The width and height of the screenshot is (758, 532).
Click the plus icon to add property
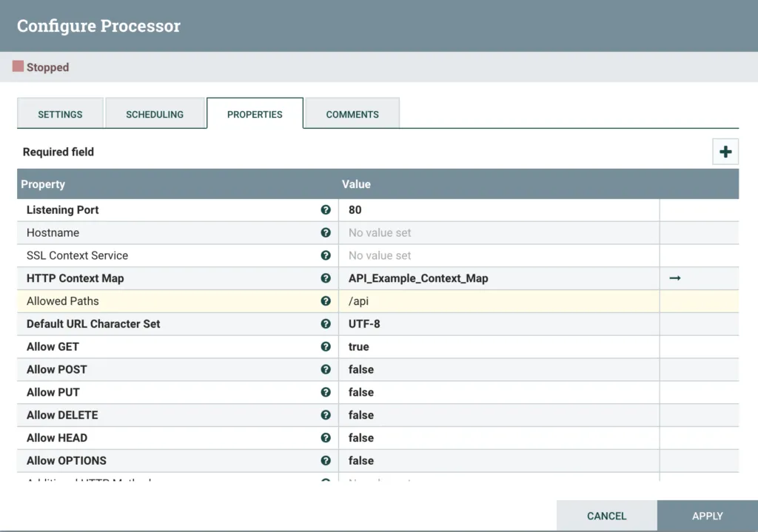coord(725,152)
